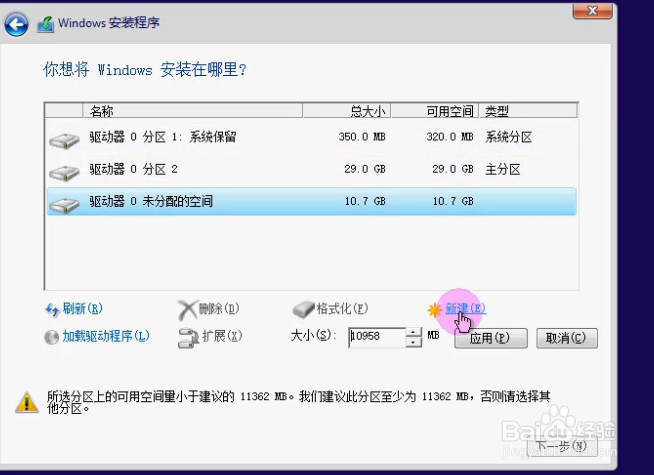The width and height of the screenshot is (654, 475).
Task: Choose 删除(D) to delete partition
Action: 219,309
